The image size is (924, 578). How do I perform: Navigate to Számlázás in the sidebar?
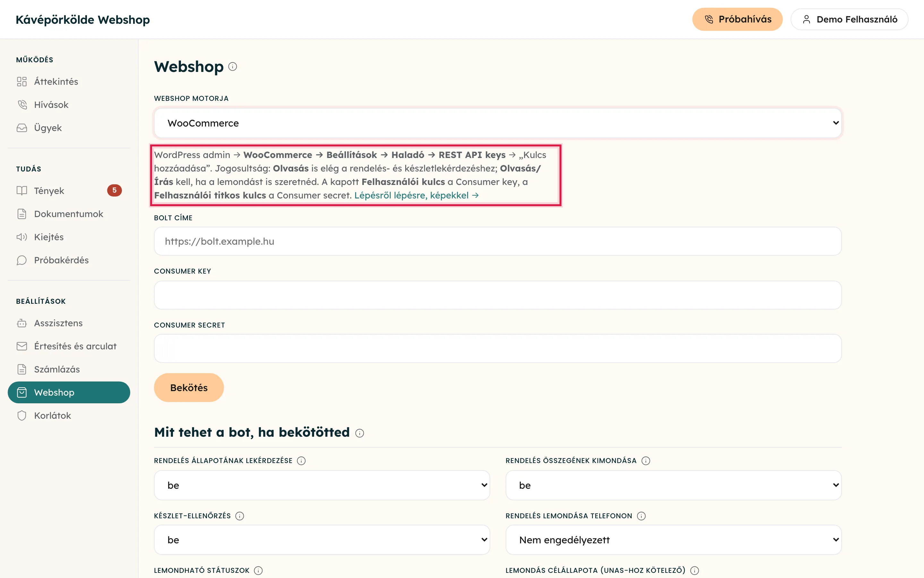69,369
